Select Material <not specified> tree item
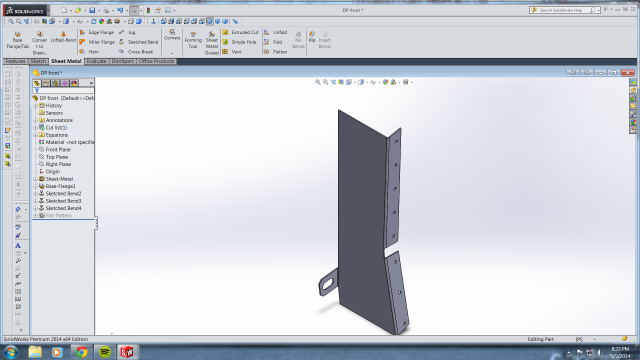640x360 pixels. coord(66,142)
